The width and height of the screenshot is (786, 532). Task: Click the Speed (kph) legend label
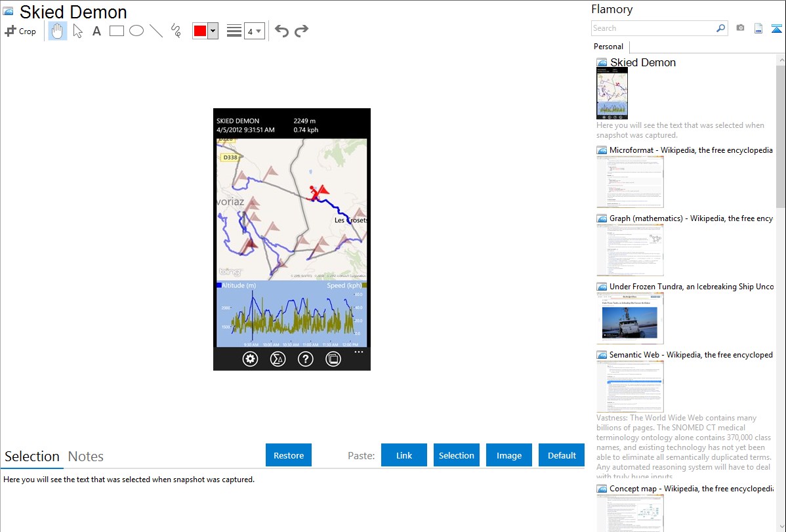tap(344, 285)
